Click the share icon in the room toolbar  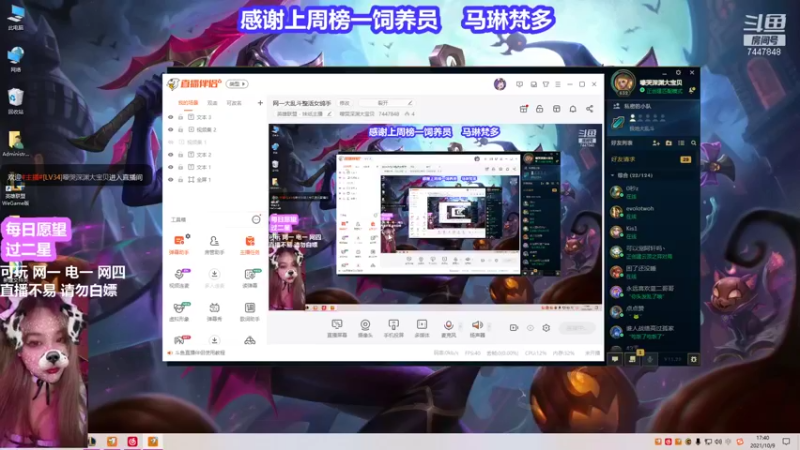pos(589,109)
